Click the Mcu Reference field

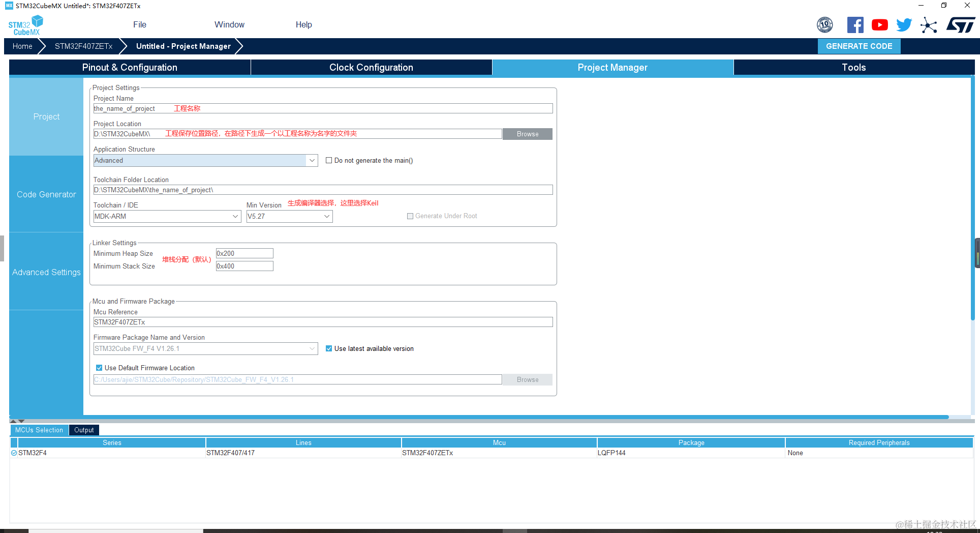pyautogui.click(x=323, y=322)
